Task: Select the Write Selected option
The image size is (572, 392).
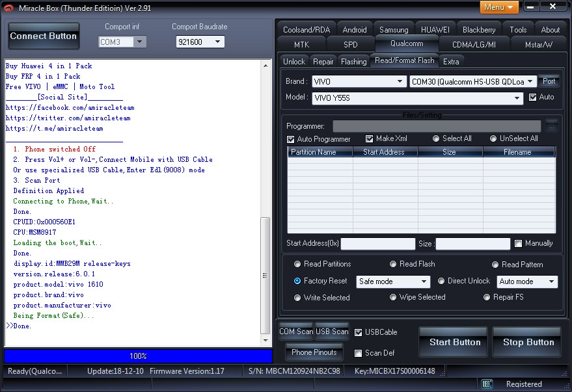Action: [297, 298]
